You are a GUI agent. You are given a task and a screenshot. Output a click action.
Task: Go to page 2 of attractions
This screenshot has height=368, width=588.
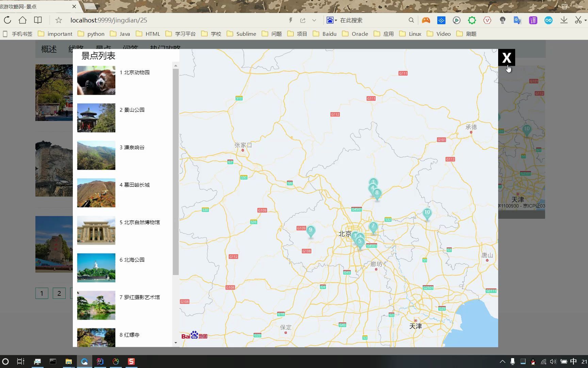(59, 293)
